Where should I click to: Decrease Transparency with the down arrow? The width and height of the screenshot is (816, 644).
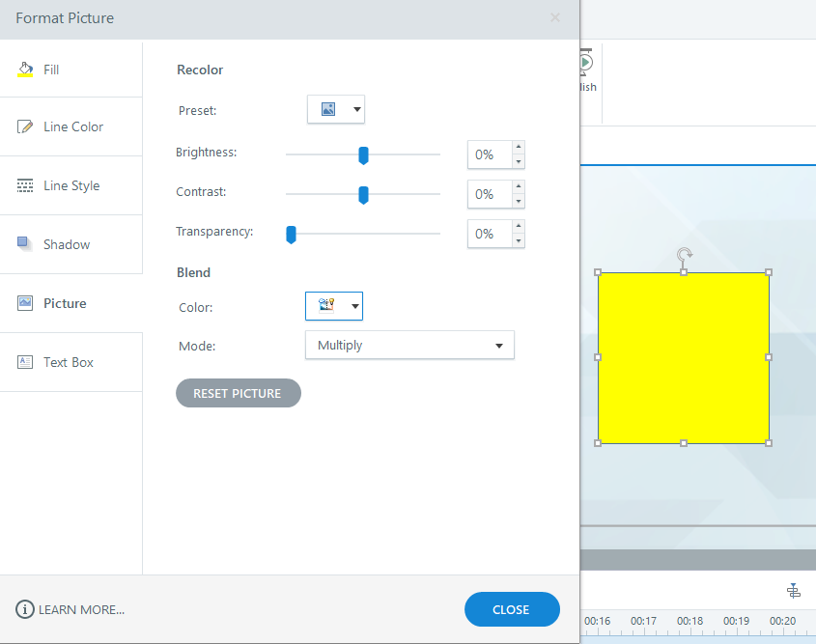[519, 240]
